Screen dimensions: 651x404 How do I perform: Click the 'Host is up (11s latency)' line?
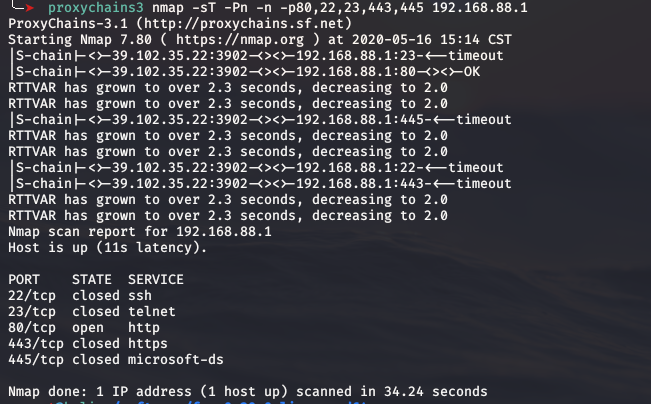(x=107, y=247)
